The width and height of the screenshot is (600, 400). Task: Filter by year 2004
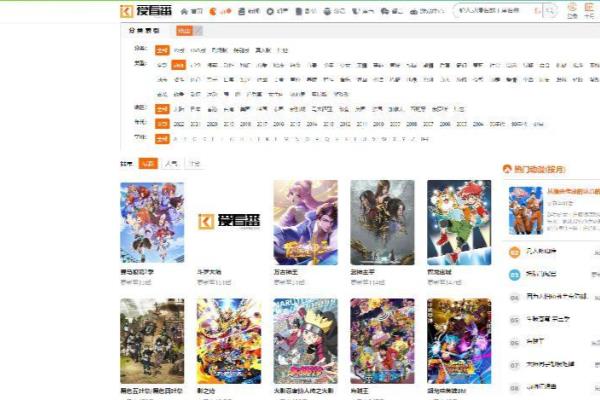[x=478, y=124]
